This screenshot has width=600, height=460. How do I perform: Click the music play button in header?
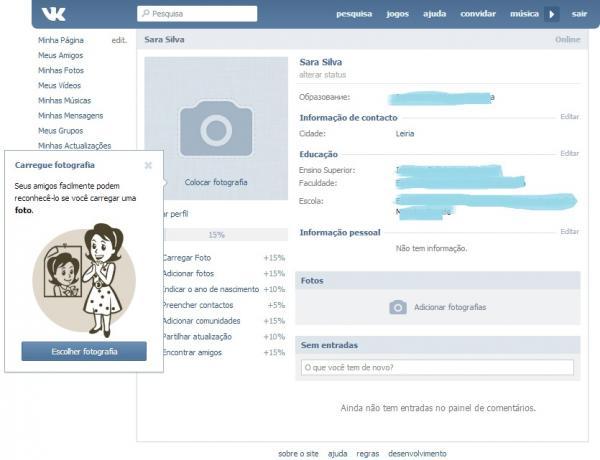click(553, 14)
